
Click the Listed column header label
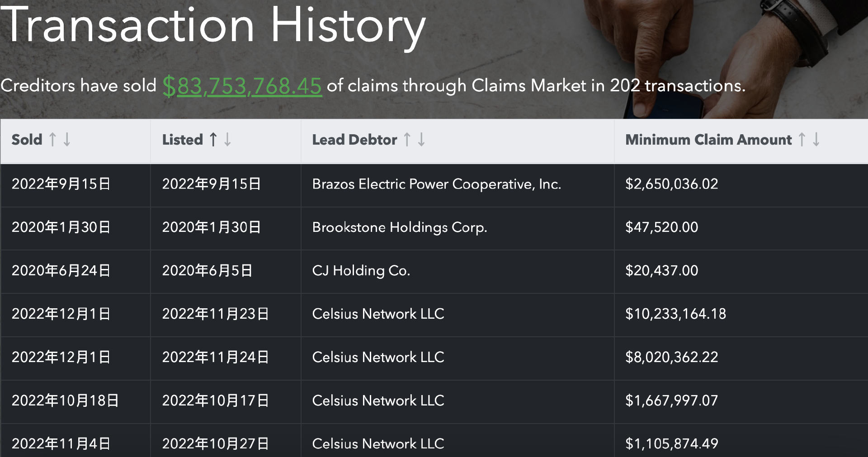tap(183, 140)
